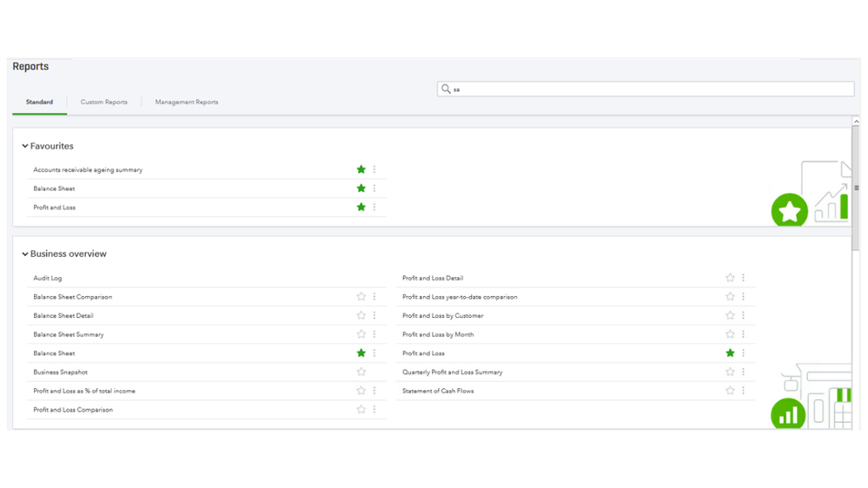
Task: Favourite the Statement of Cash Flows report
Action: 730,391
